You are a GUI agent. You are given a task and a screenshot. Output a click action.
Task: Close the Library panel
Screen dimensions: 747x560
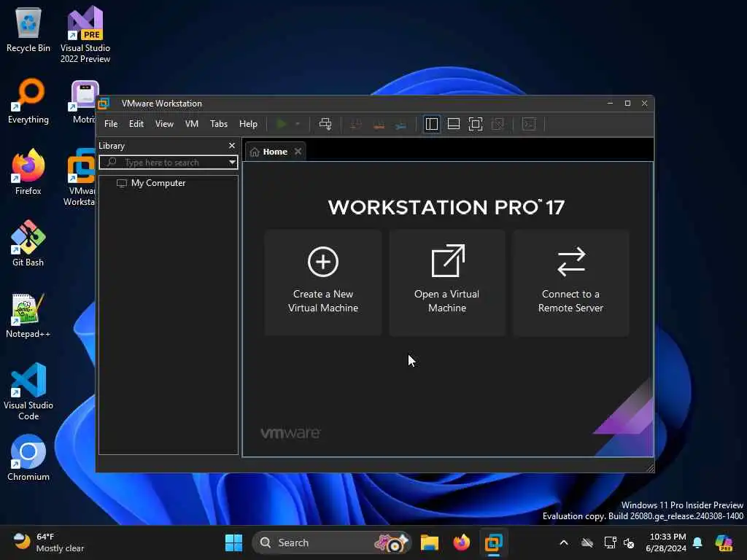coord(232,146)
